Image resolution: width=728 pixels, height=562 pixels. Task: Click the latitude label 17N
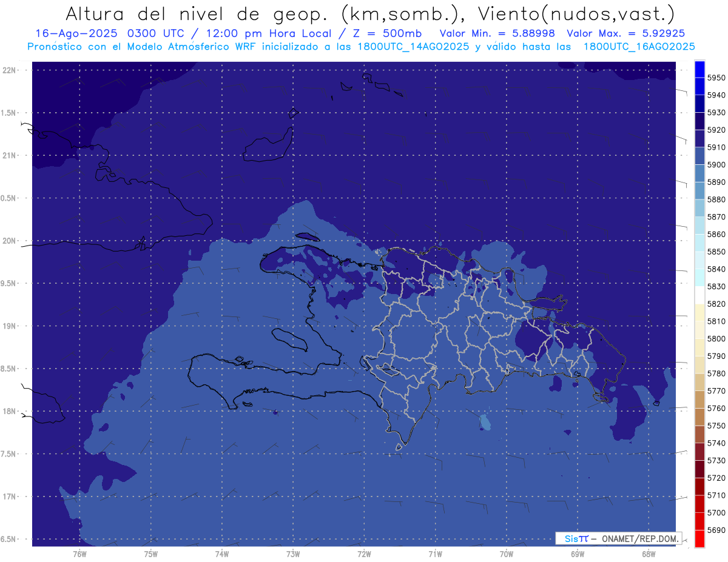(x=10, y=497)
